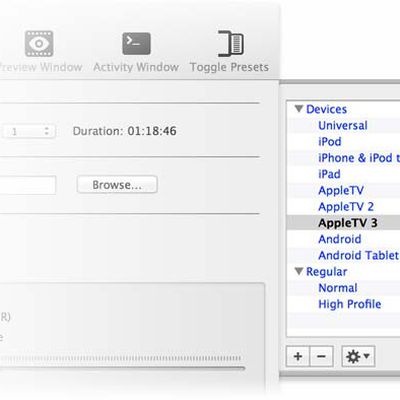Choose the AppleTV preset

341,190
